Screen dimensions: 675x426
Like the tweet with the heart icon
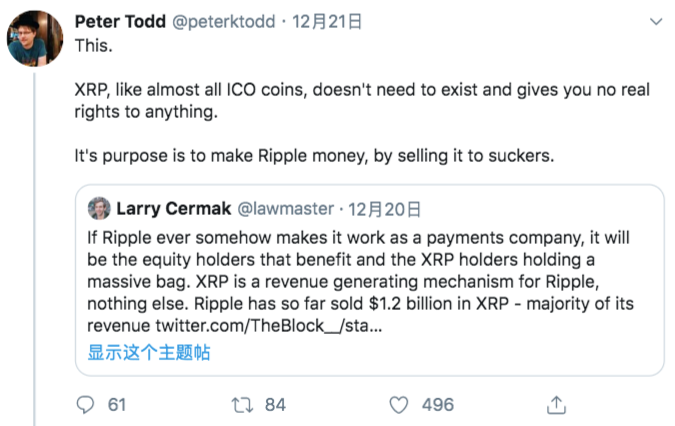coord(399,405)
